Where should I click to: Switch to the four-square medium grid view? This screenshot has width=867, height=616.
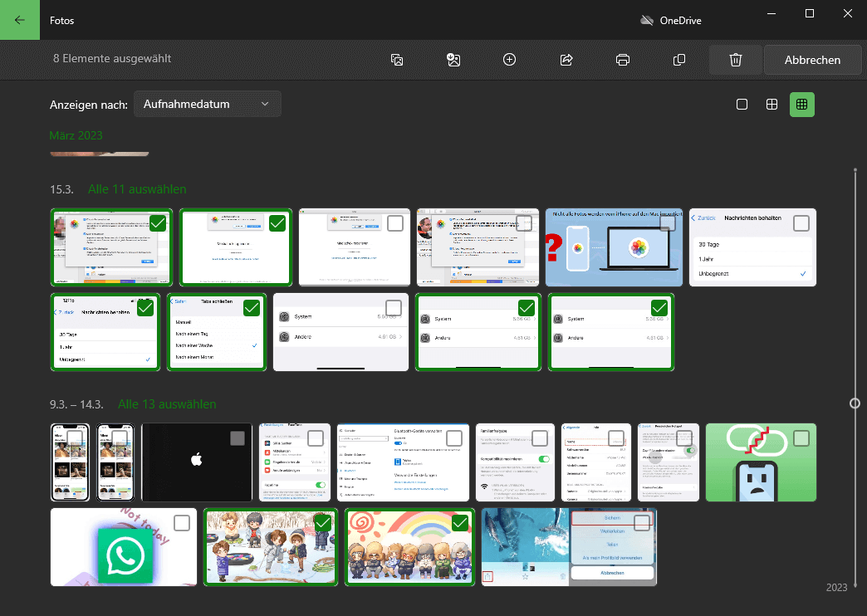click(x=771, y=104)
